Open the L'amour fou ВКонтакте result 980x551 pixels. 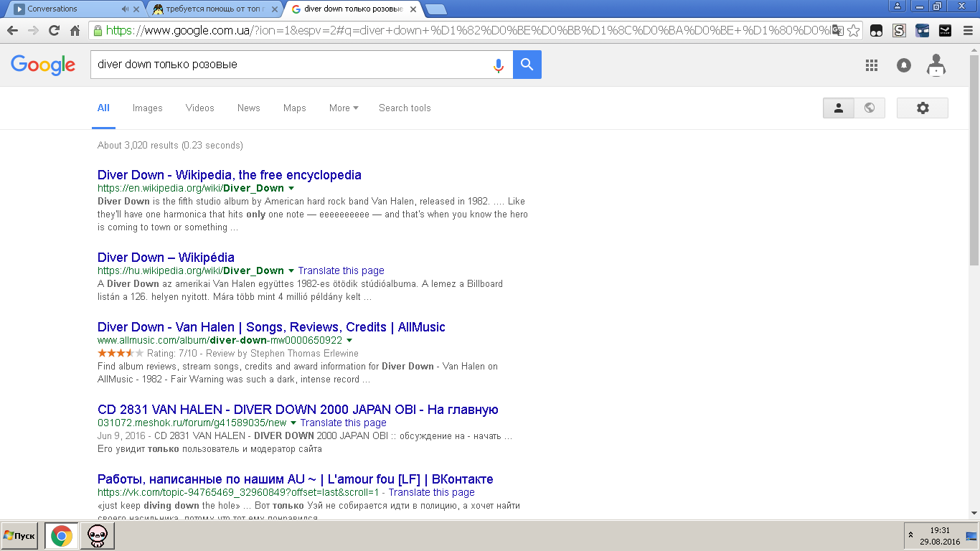point(296,479)
